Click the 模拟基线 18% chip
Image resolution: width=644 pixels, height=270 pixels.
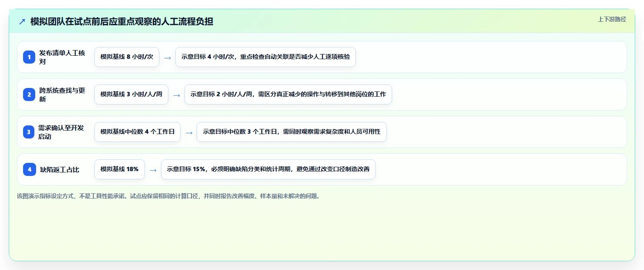pos(120,169)
